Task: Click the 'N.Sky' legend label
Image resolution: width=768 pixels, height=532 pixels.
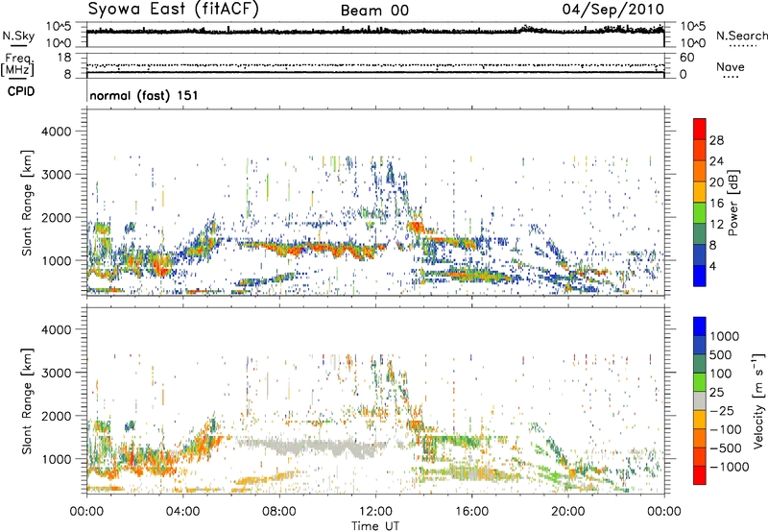Action: pos(18,36)
